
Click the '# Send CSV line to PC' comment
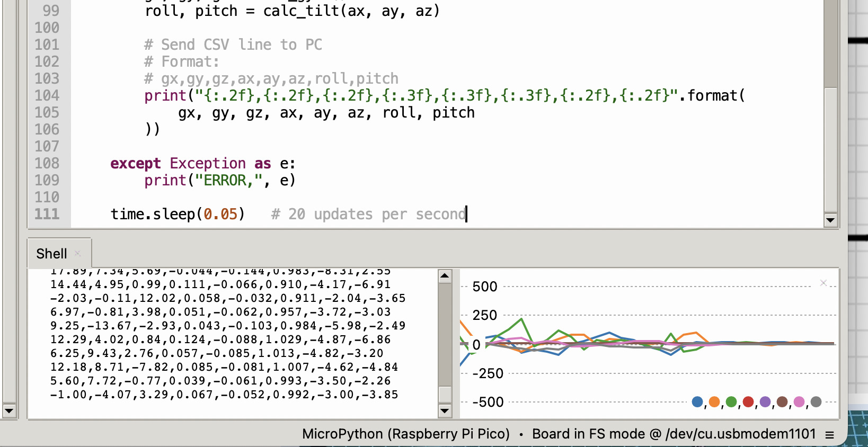coord(233,44)
